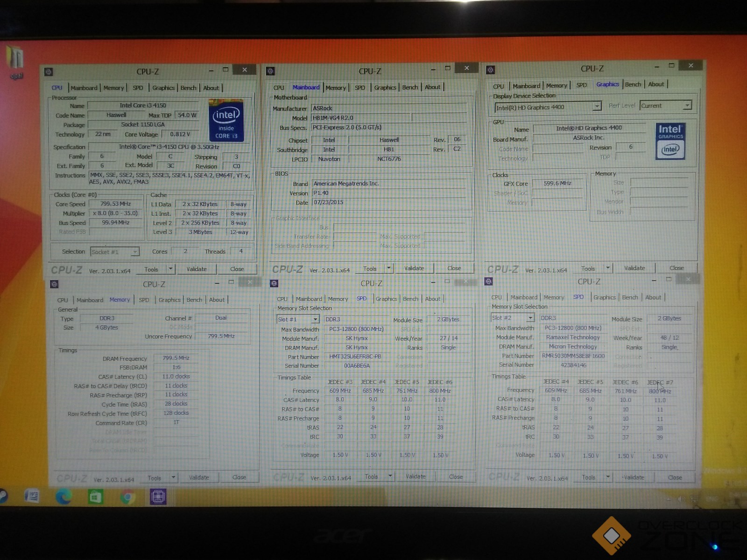Image resolution: width=747 pixels, height=560 pixels.
Task: Click Validate in the Slot #2 SPD window
Action: (634, 477)
